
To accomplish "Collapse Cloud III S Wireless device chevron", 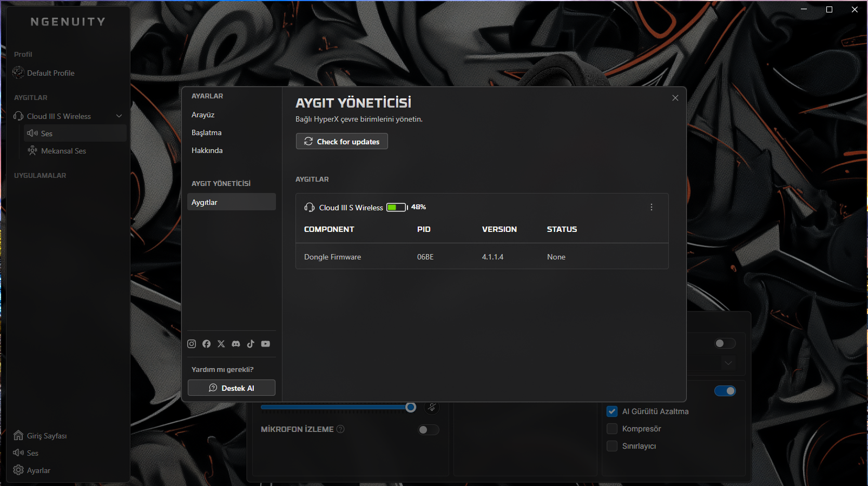I will click(x=119, y=116).
